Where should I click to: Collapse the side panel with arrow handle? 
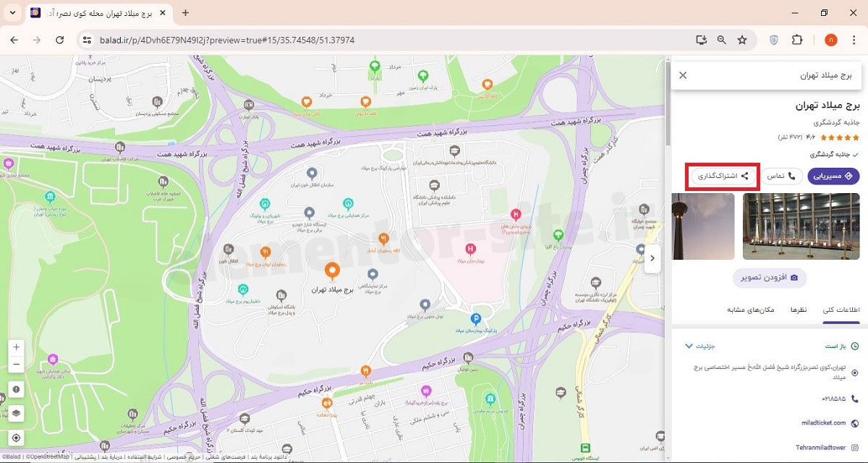click(652, 258)
